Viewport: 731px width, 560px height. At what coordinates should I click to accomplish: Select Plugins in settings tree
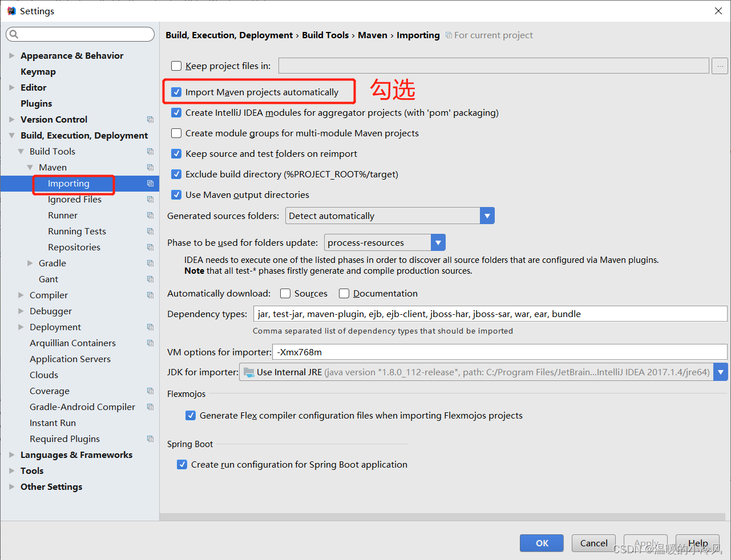click(37, 103)
